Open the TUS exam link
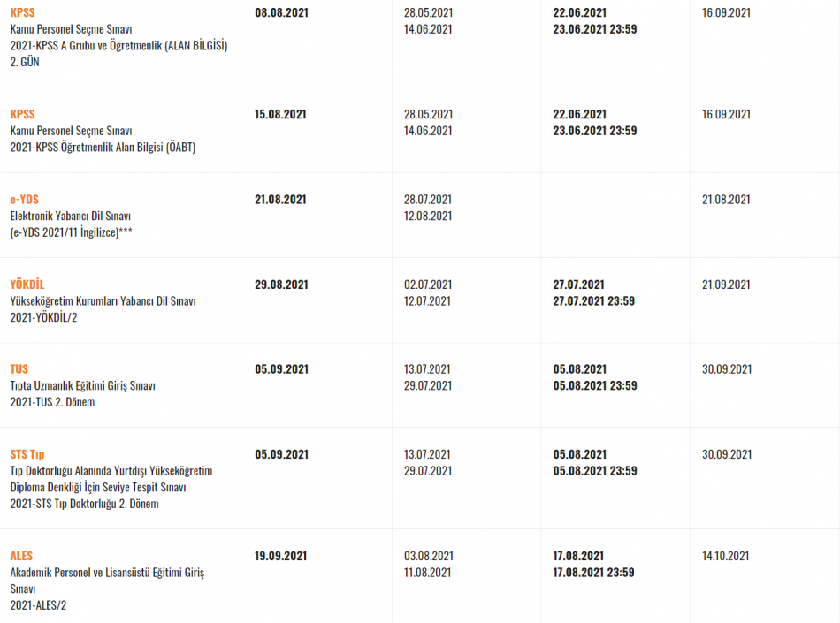Screen dimensions: 840x623 tap(19, 369)
